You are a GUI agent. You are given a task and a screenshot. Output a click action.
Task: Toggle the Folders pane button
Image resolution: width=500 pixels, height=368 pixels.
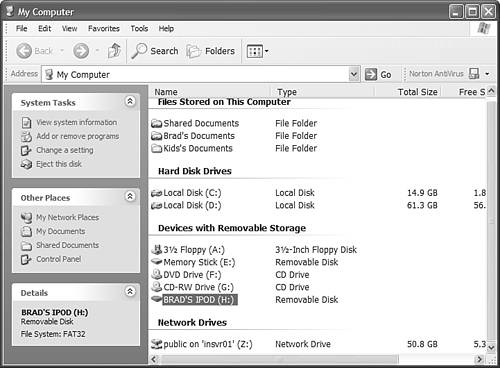click(211, 51)
